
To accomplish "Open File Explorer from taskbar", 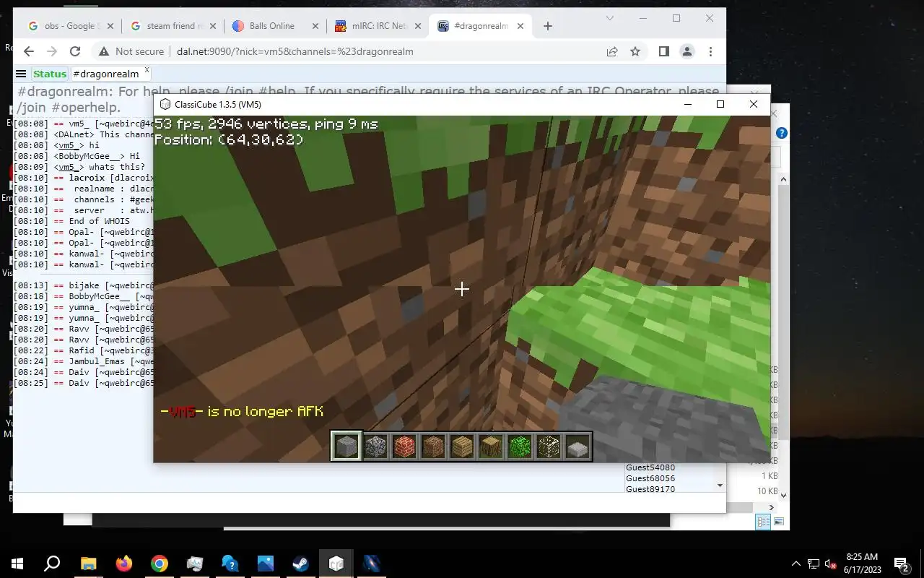I will (88, 564).
